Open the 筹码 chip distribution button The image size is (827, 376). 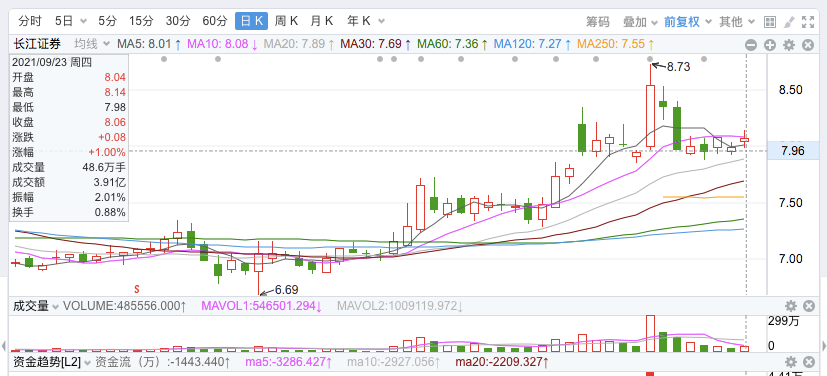tap(598, 22)
